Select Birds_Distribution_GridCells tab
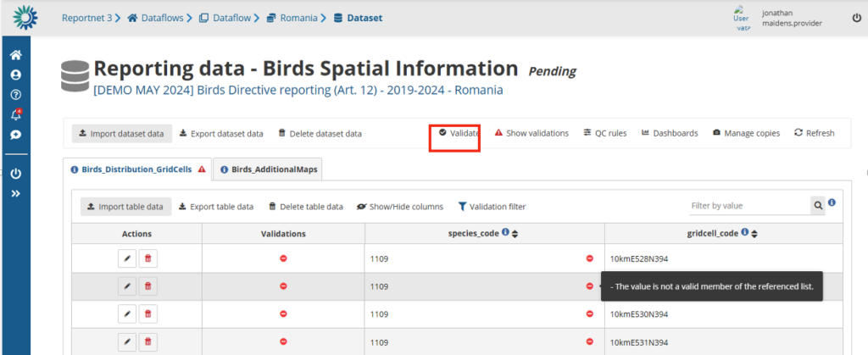 [137, 169]
